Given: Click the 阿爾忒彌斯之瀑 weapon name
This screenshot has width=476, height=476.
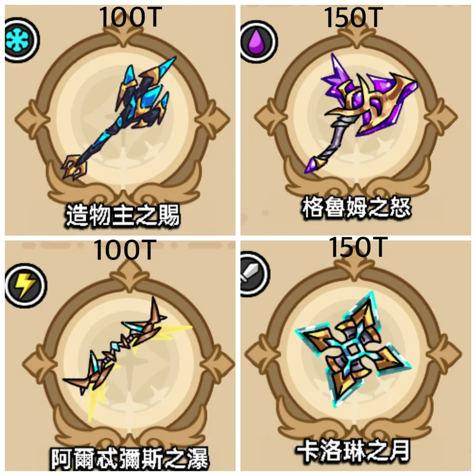Looking at the screenshot, I should tap(129, 458).
